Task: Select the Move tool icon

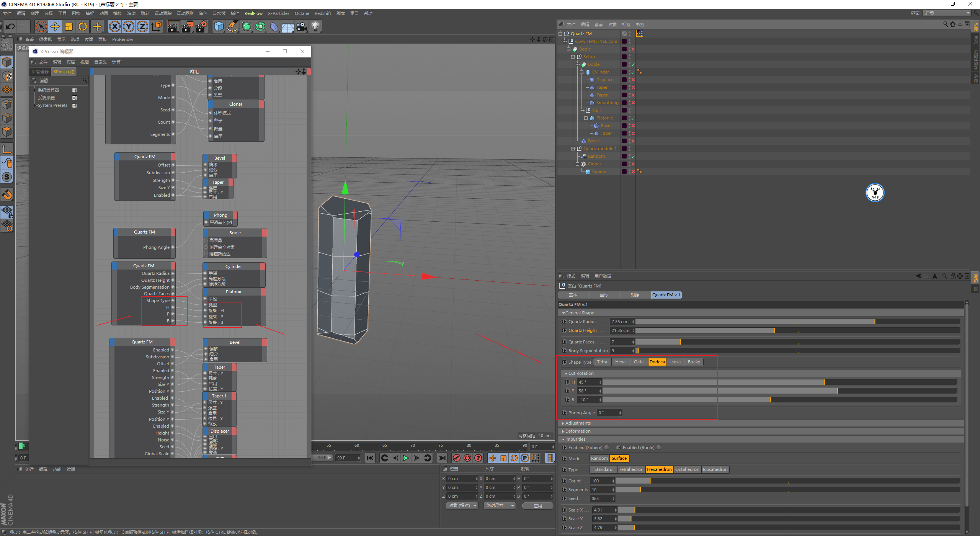Action: coord(55,26)
